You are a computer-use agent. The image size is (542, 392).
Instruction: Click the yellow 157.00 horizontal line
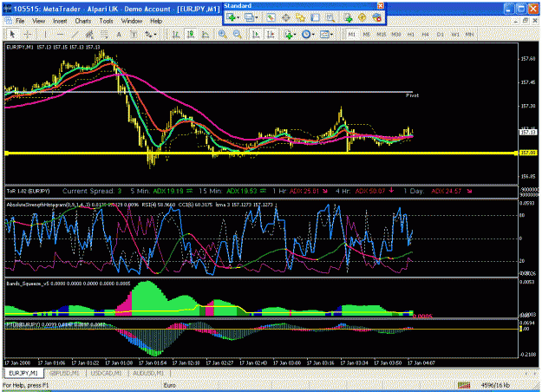coord(261,153)
